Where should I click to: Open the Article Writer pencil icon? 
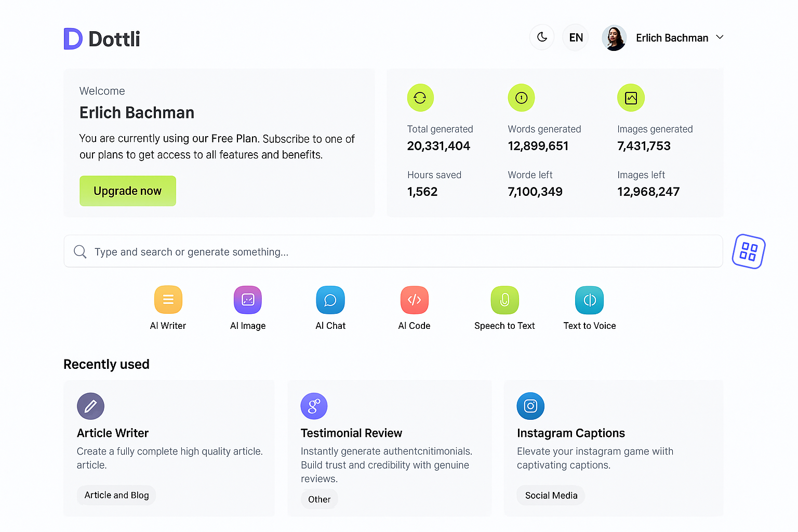click(90, 406)
